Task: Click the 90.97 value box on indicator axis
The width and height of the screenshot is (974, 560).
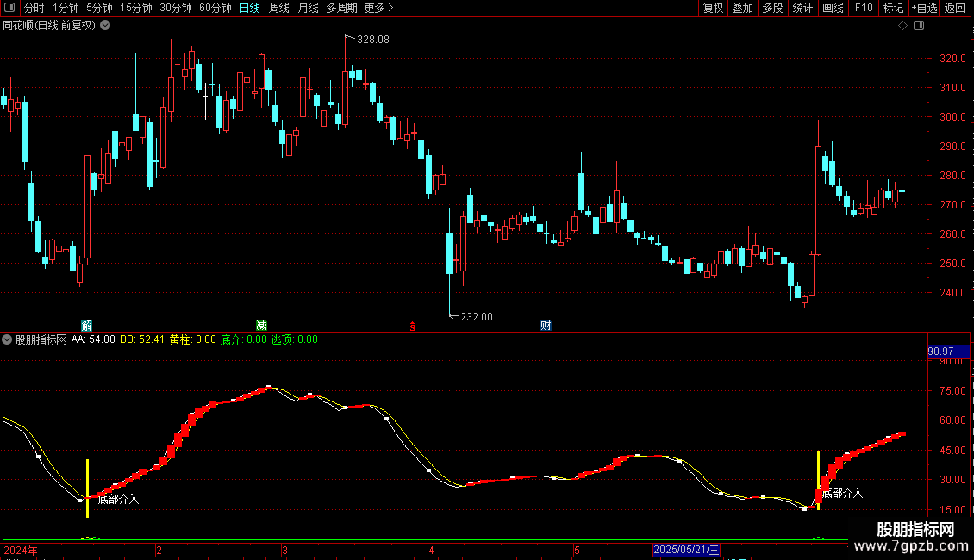Action: (948, 352)
